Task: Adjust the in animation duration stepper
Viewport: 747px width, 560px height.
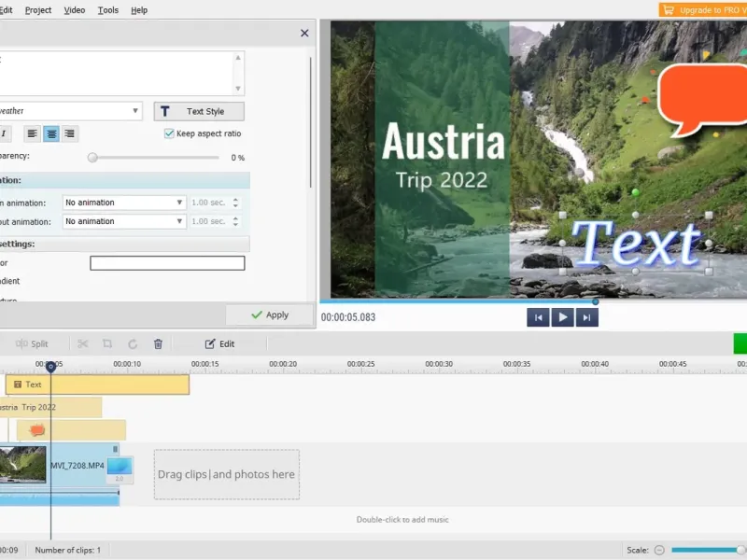Action: coord(235,203)
